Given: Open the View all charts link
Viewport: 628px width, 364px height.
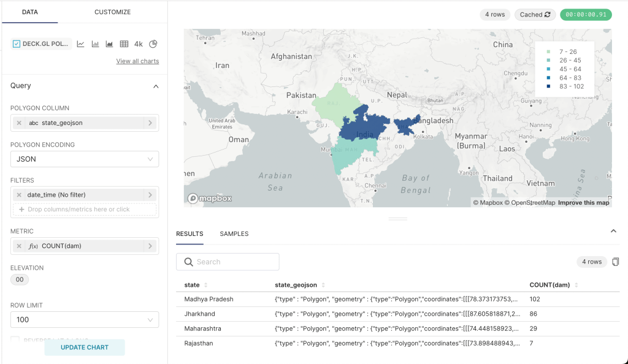Looking at the screenshot, I should coord(137,61).
